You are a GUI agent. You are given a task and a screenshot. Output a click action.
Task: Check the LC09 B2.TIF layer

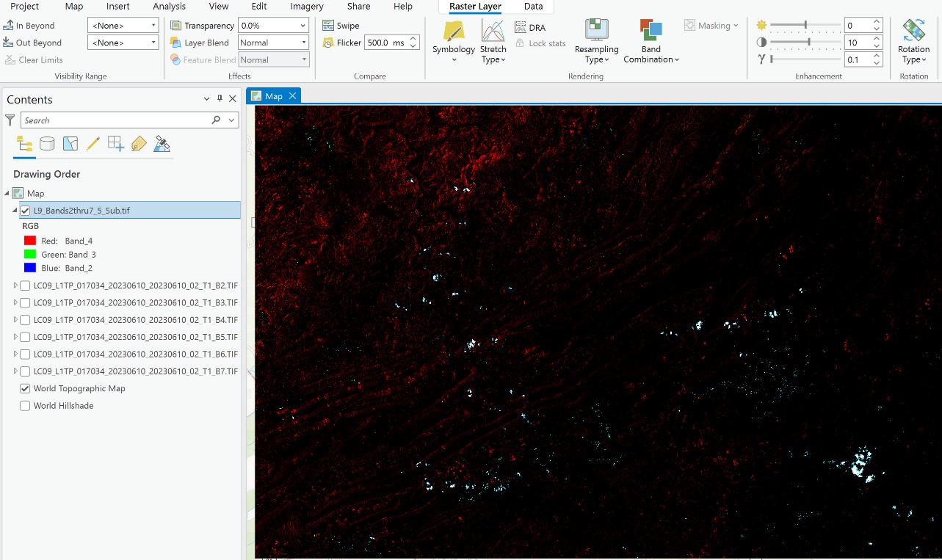click(x=25, y=286)
